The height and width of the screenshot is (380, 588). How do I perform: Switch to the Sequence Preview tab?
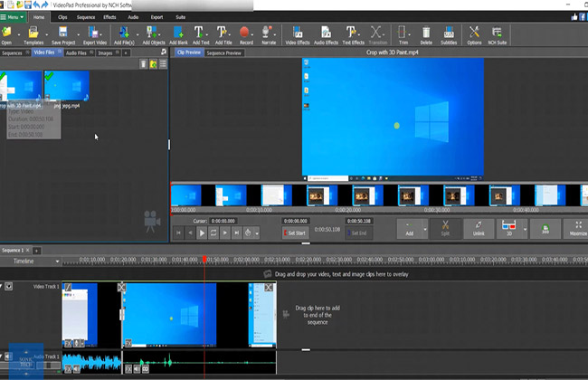click(223, 53)
